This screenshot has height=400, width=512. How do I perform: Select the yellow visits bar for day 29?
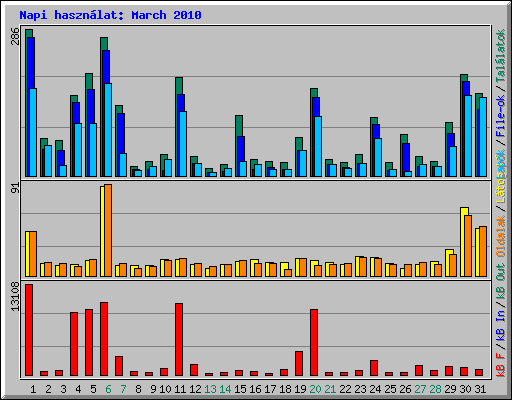tap(448, 263)
